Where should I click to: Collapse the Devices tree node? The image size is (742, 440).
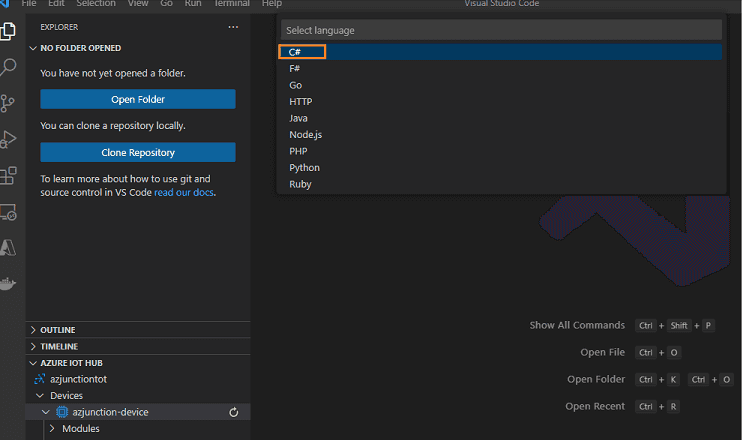40,396
